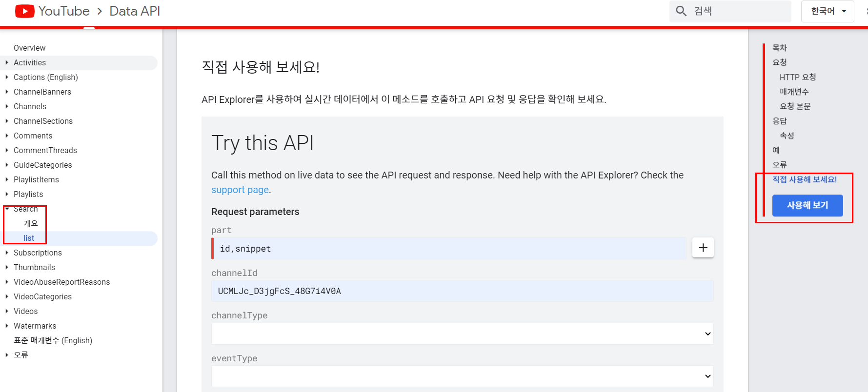The width and height of the screenshot is (868, 392).
Task: Expand the Activities tree section
Action: (x=7, y=62)
